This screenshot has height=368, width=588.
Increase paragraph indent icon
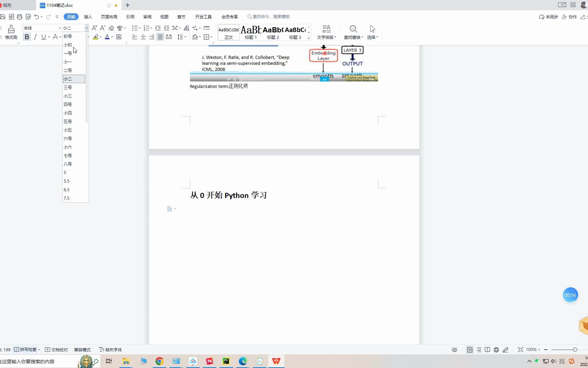click(x=166, y=28)
